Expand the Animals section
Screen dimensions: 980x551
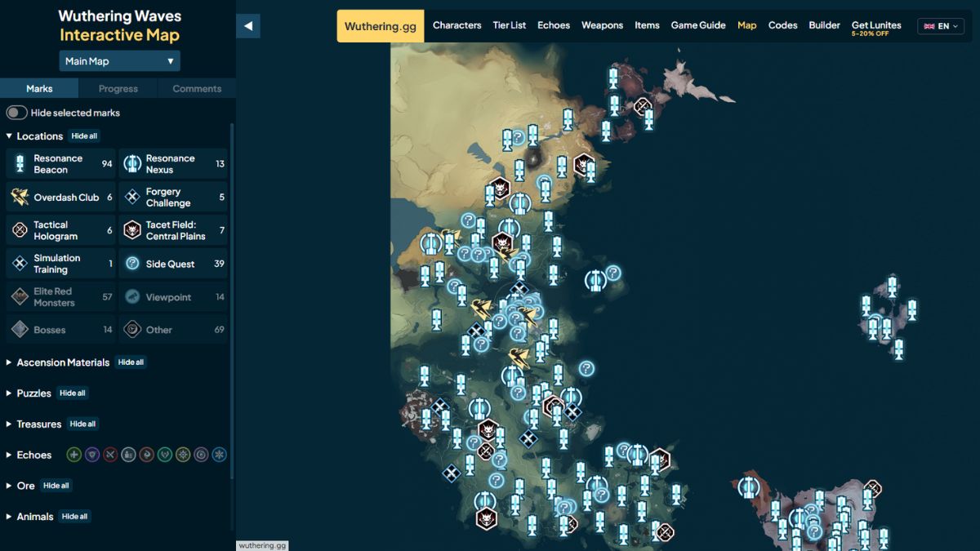coord(29,517)
